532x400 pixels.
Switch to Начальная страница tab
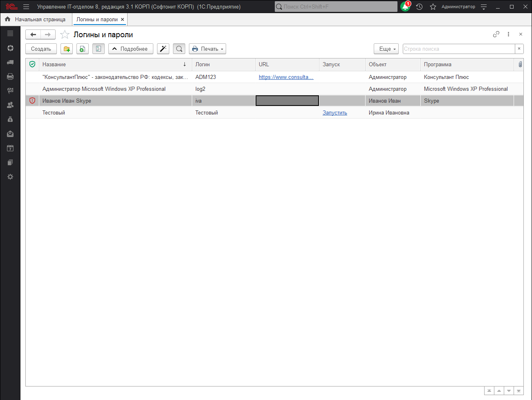36,20
